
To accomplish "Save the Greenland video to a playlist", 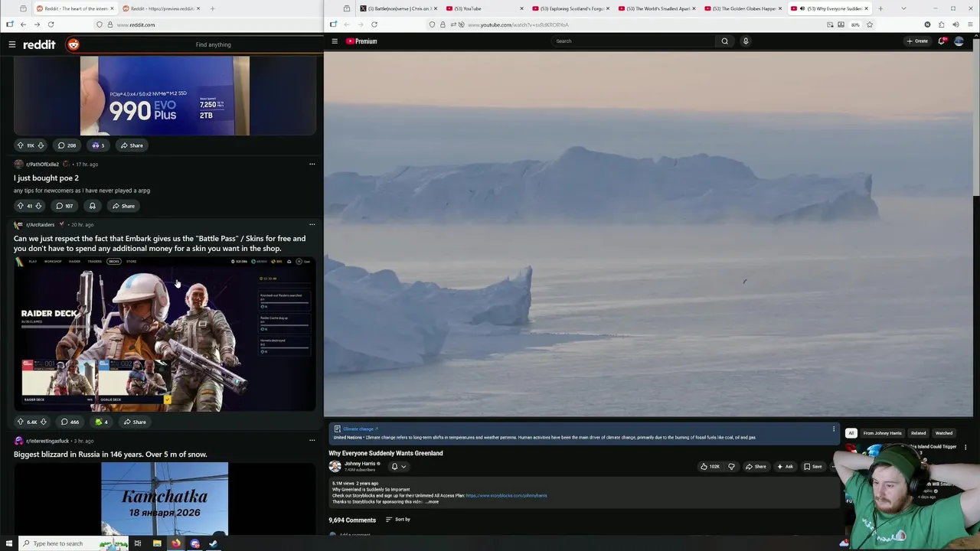I will (813, 467).
